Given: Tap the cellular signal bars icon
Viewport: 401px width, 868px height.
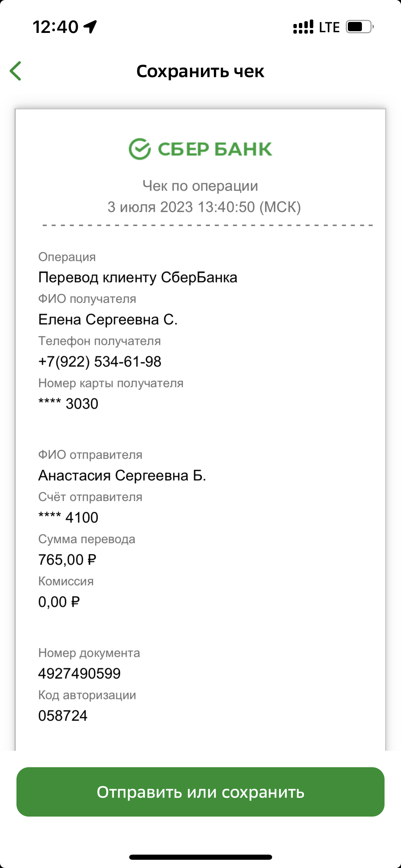Looking at the screenshot, I should pos(303,27).
